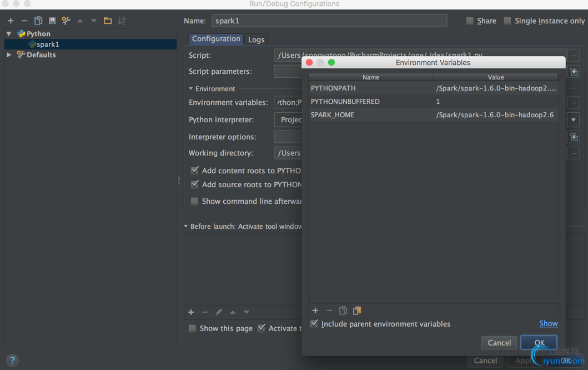This screenshot has width=588, height=370.
Task: Copy configuration icon in left toolbar
Action: pos(38,21)
